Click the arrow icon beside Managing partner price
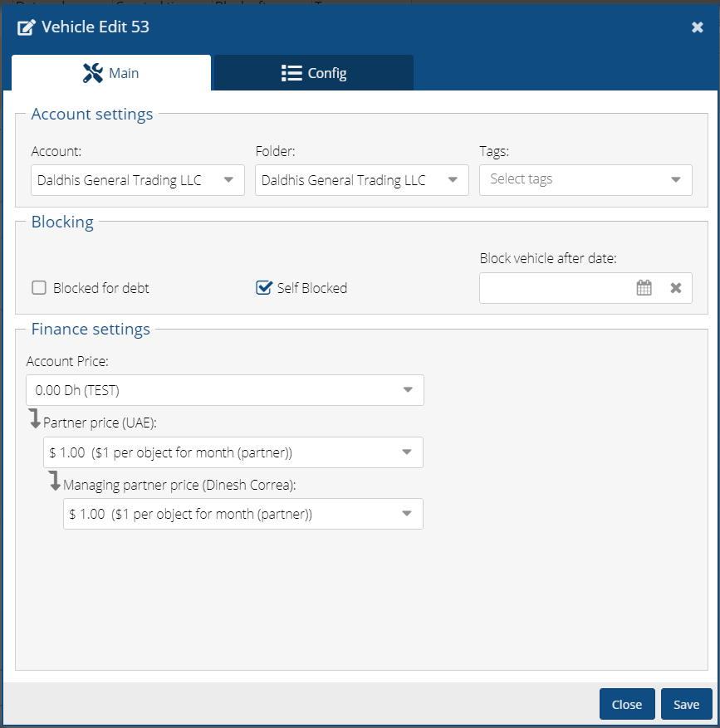Image resolution: width=720 pixels, height=728 pixels. coord(55,481)
